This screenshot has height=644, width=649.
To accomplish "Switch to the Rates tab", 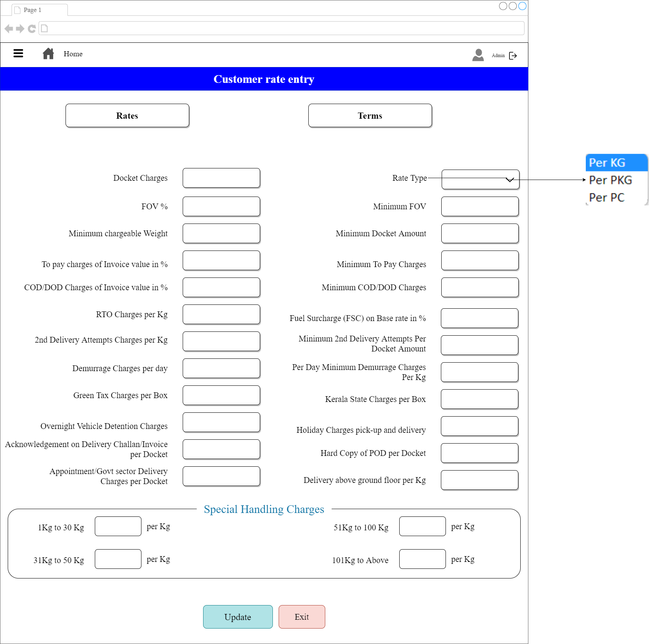I will [127, 116].
